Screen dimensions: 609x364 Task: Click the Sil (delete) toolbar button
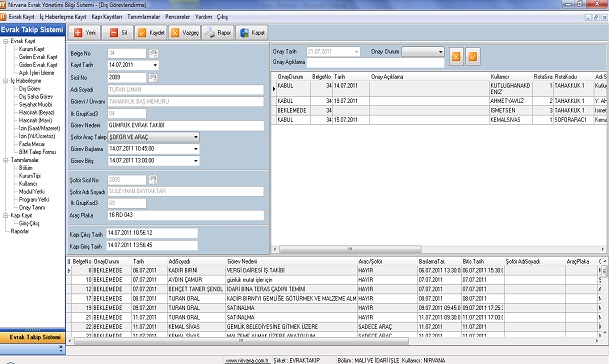(118, 33)
